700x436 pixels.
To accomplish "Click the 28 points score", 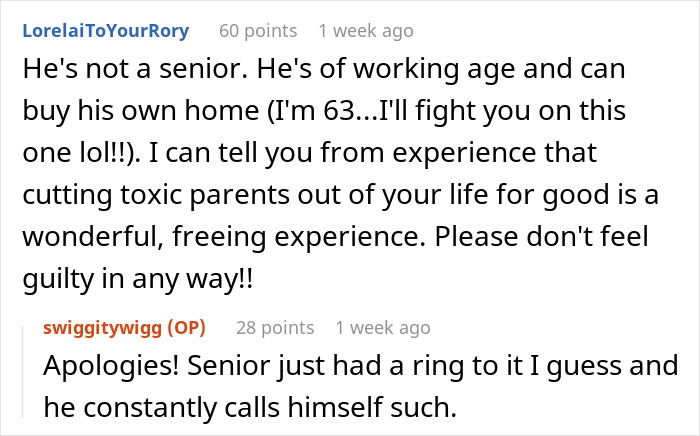I will (x=274, y=327).
